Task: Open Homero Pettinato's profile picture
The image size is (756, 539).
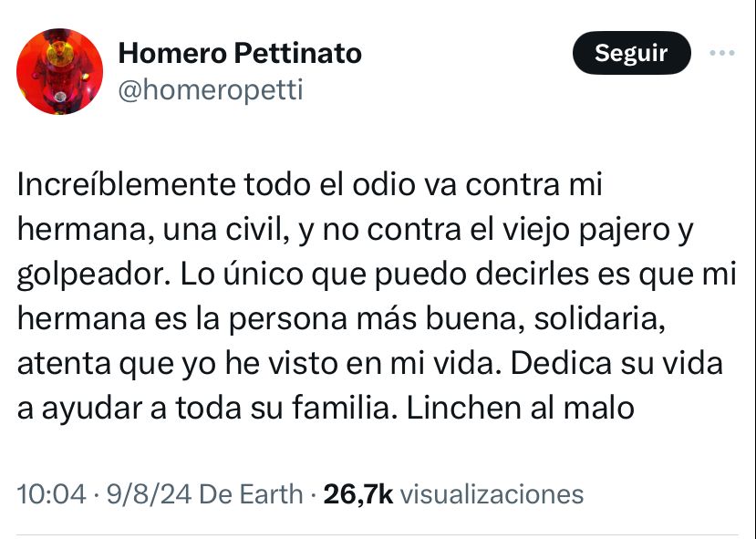Action: pos(60,71)
